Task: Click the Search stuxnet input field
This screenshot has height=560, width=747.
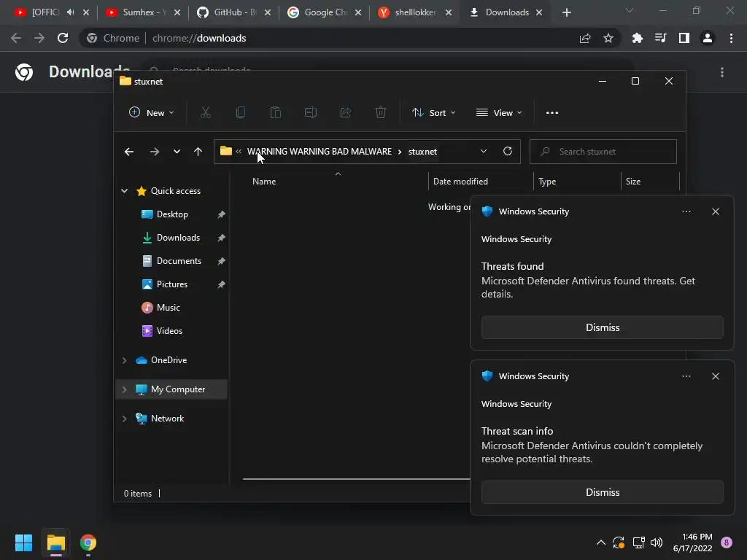Action: click(x=603, y=152)
